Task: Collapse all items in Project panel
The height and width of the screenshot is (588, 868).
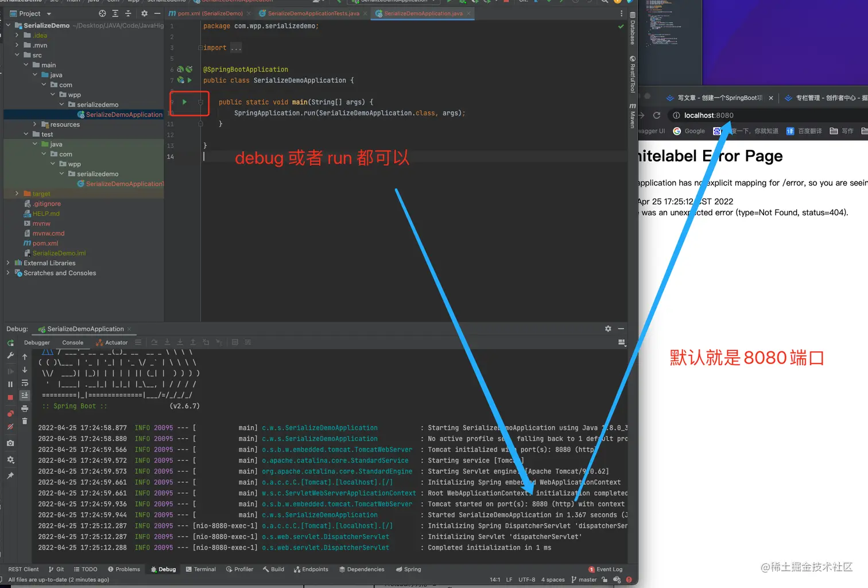Action: 128,13
